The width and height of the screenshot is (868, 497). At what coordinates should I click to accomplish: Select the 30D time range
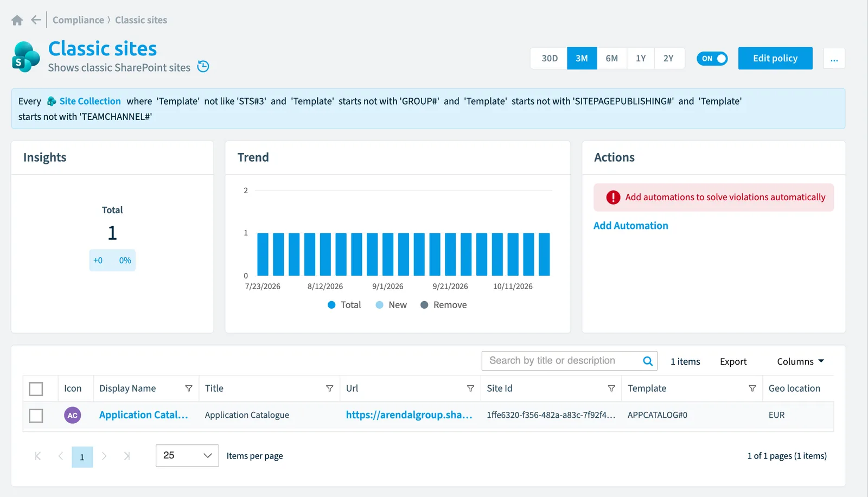pos(549,58)
